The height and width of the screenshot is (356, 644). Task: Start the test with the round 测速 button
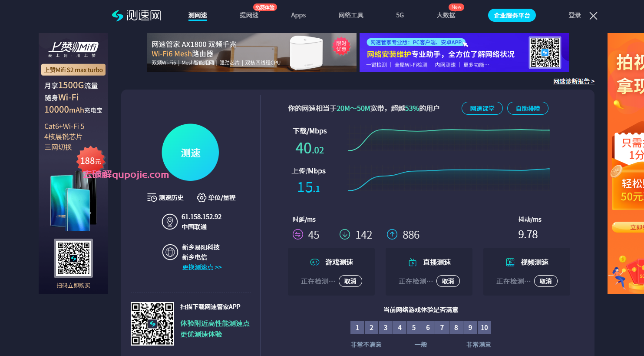[190, 153]
